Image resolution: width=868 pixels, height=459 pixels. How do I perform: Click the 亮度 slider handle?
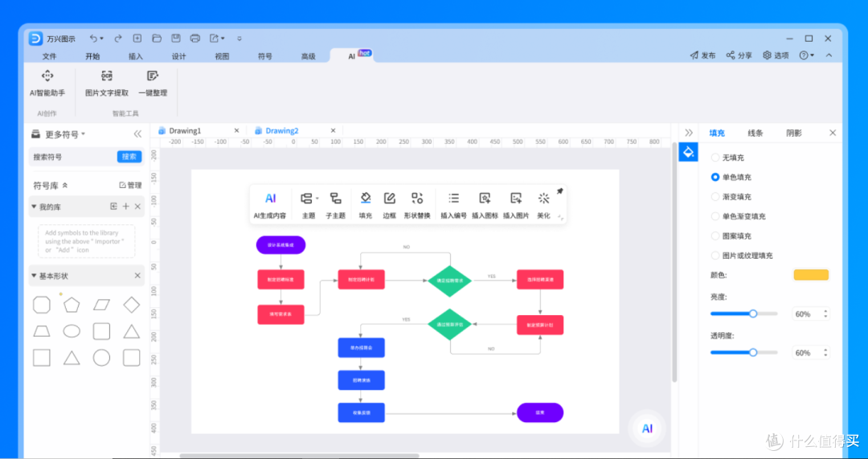(753, 314)
